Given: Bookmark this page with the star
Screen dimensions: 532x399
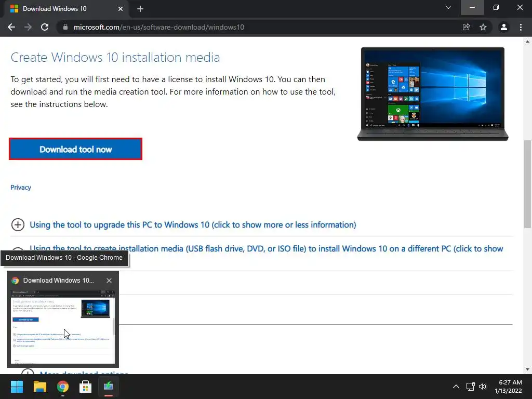Looking at the screenshot, I should [483, 27].
